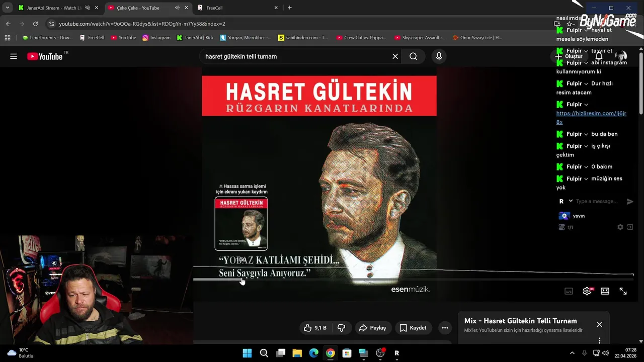Screen dimensions: 644x362
Task: Open the Kick chat settings gear
Action: [x=620, y=227]
